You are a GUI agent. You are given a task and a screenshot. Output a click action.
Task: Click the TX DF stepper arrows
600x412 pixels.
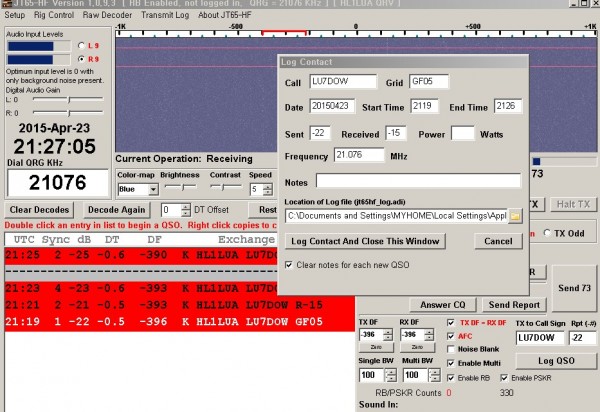click(388, 335)
